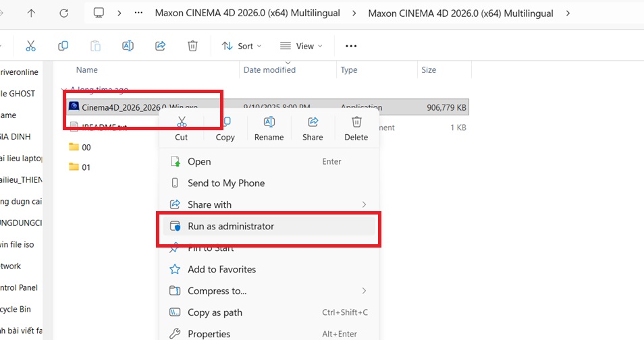The width and height of the screenshot is (644, 340).
Task: Expand chevron between the two Maxon breadcrumbs
Action: [354, 13]
